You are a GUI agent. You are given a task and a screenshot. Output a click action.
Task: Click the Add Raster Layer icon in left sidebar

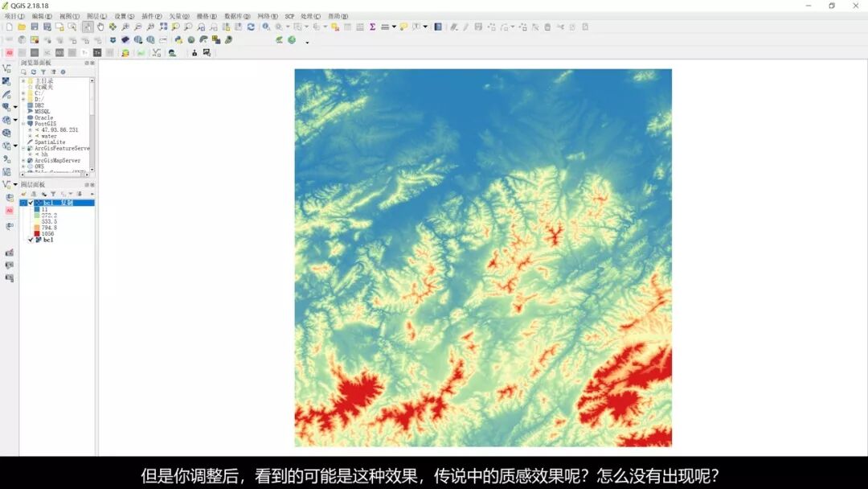[x=6, y=81]
